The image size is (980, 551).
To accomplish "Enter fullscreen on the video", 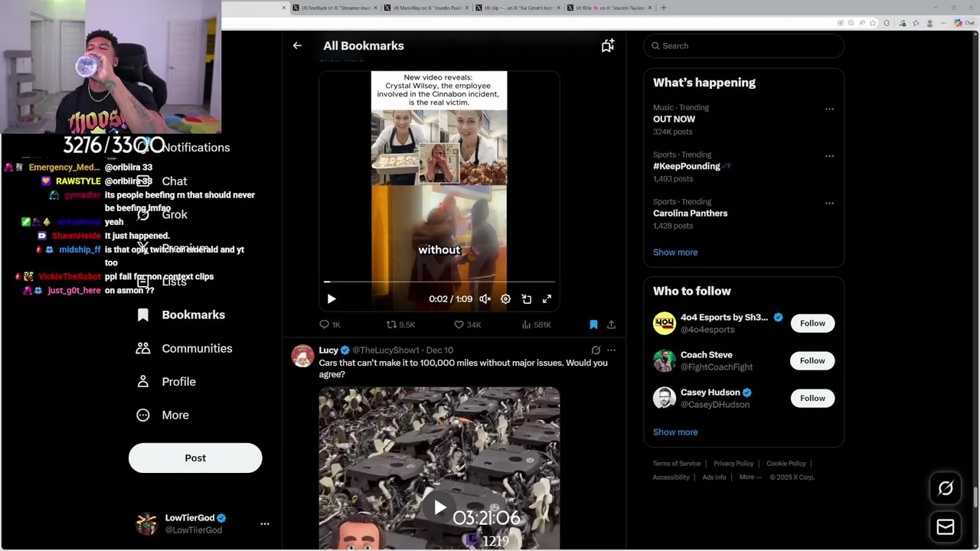I will tap(547, 299).
